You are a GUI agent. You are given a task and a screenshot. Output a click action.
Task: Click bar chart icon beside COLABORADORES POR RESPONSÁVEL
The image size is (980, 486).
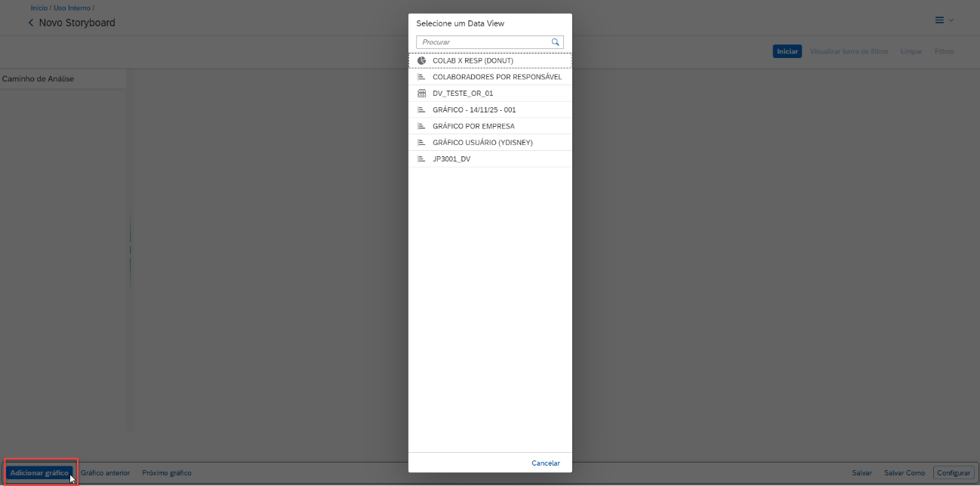(x=422, y=77)
